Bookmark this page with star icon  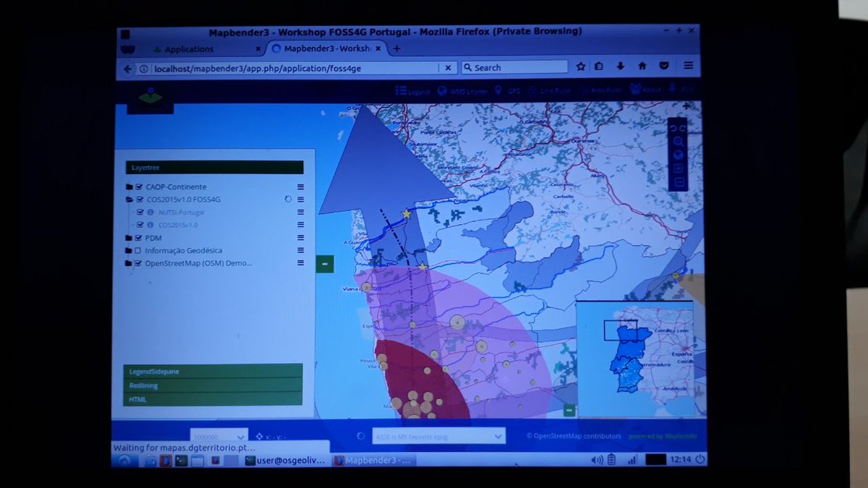click(581, 67)
